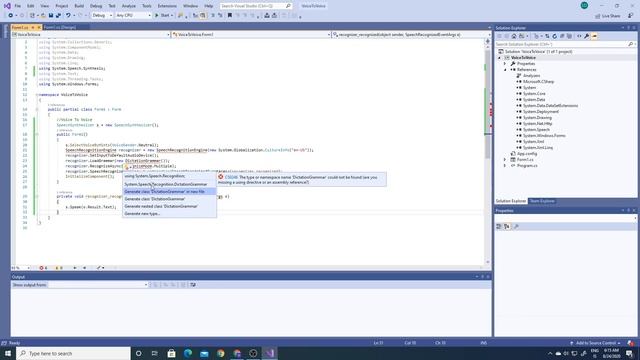Switch to the Form1.cs [Design] tab

[x=60, y=27]
